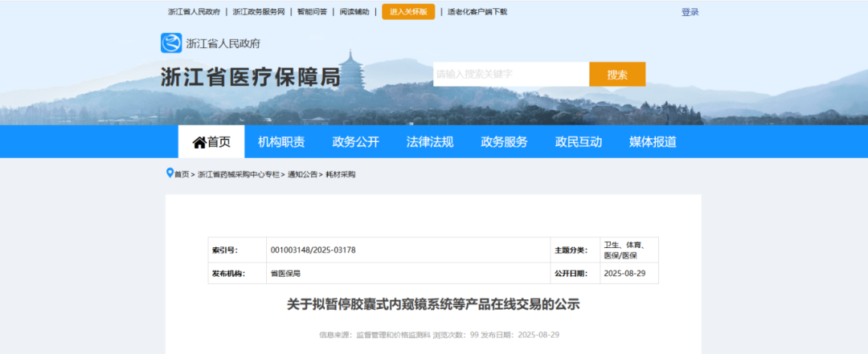Click the 卫生、体育、医保/医保 cell

[x=629, y=250]
